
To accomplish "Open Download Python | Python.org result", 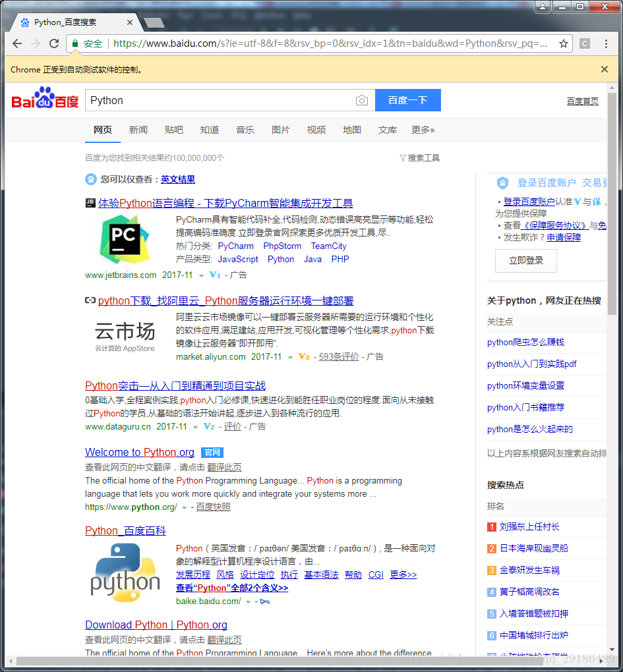I will click(156, 625).
